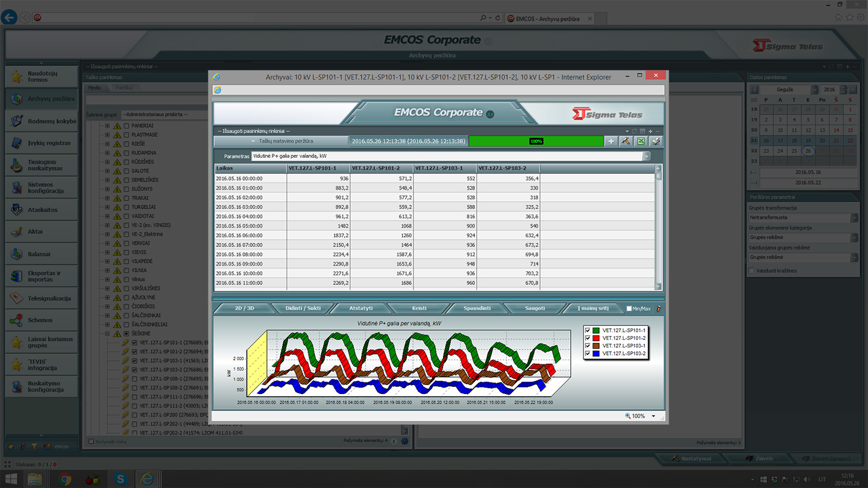
Task: Open Eksportas ir importas in the sidebar
Action: click(x=42, y=276)
